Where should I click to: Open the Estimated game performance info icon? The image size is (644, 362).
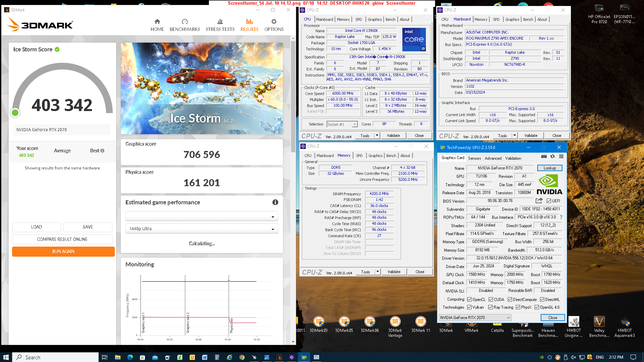pyautogui.click(x=275, y=202)
